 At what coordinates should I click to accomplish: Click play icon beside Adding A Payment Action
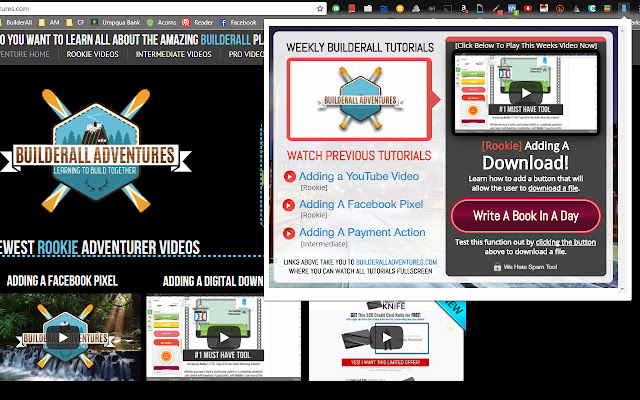(289, 233)
